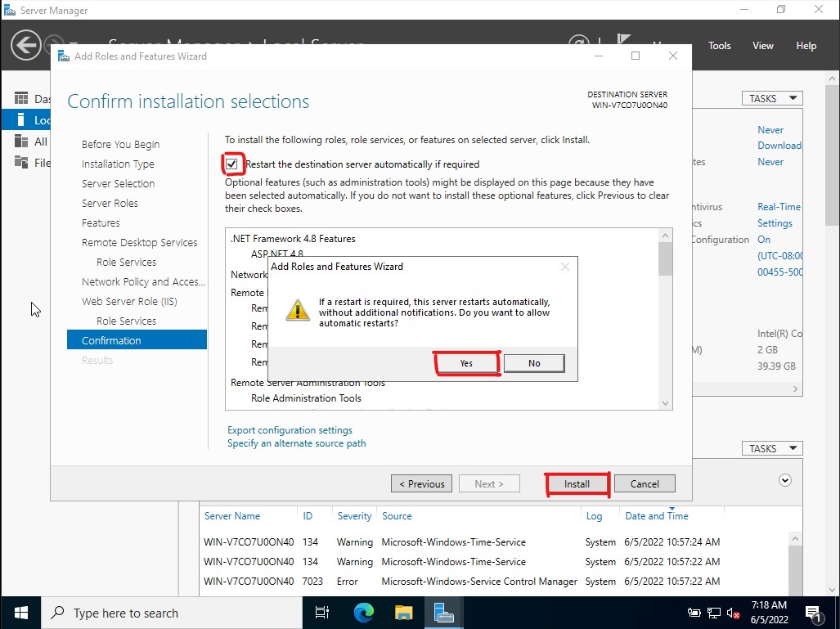Click the Server Manager main vertical scrollbar
This screenshot has width=840, height=629.
(832, 155)
